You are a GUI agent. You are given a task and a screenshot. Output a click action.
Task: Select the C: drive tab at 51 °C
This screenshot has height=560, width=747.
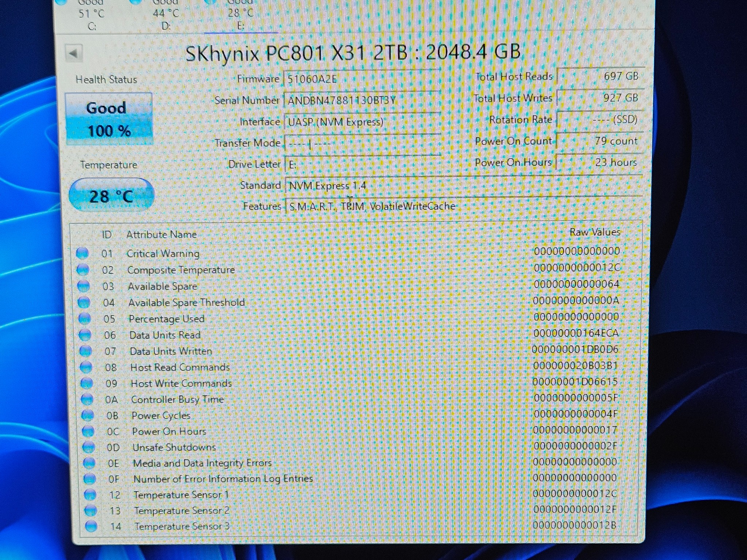point(92,15)
